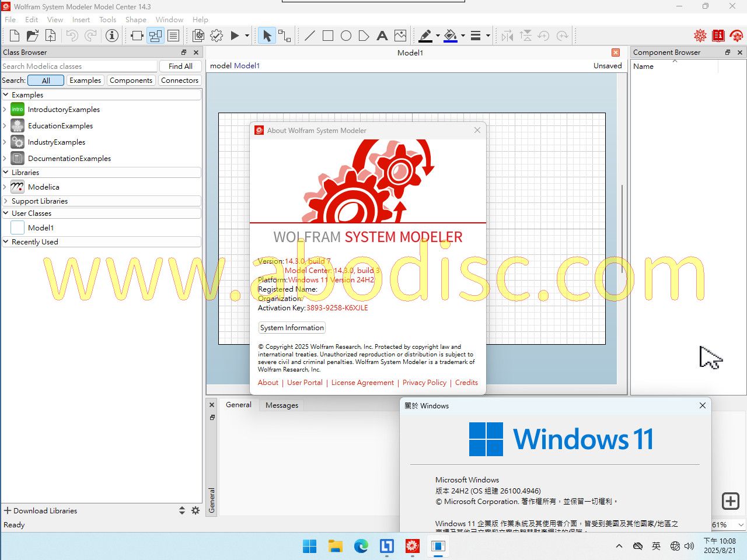Open File Explorer from the taskbar
Screen dimensions: 747x560
pyautogui.click(x=335, y=546)
